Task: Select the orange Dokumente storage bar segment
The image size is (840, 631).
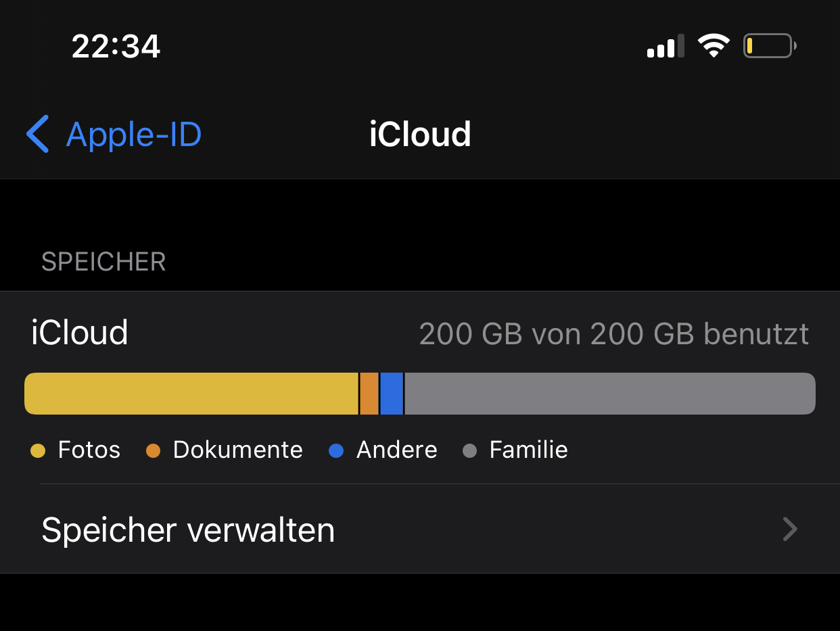Action: point(369,394)
